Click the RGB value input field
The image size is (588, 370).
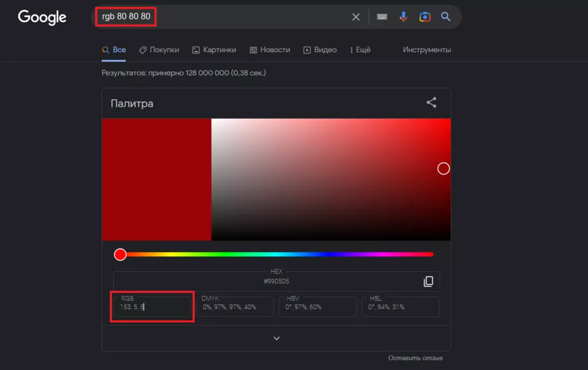[152, 307]
